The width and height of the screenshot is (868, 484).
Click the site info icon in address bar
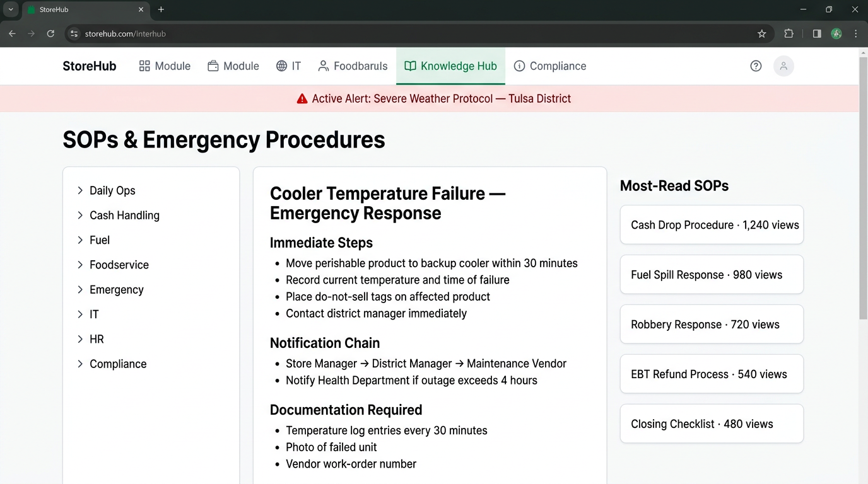(x=74, y=33)
